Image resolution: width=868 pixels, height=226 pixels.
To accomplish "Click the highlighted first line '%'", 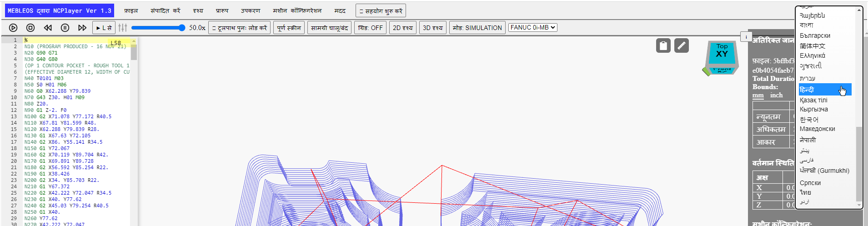I will pos(77,40).
